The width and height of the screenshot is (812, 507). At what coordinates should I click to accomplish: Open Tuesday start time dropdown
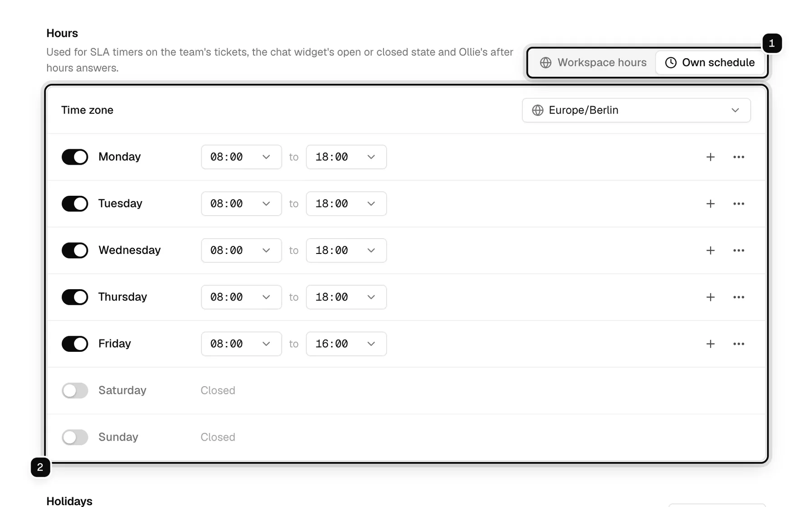241,204
